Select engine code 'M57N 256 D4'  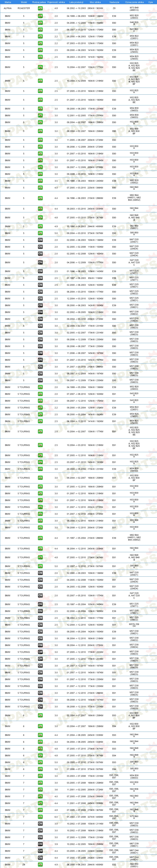[134, 625]
